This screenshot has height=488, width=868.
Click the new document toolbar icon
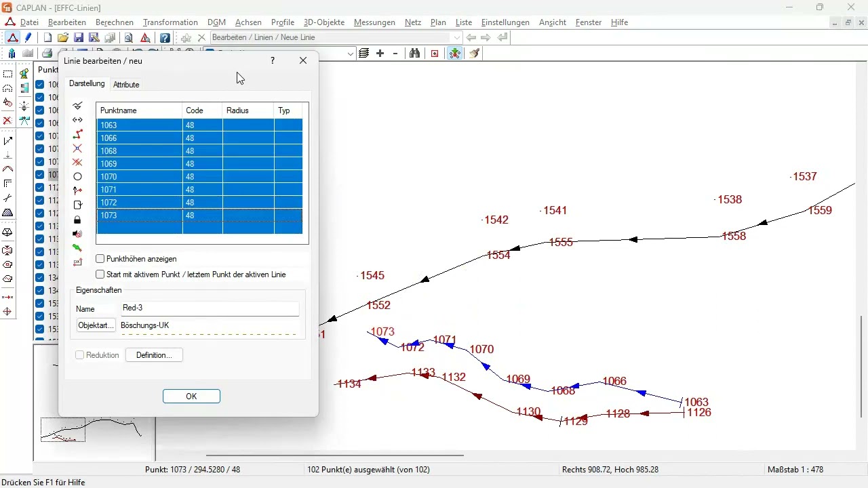tap(47, 38)
